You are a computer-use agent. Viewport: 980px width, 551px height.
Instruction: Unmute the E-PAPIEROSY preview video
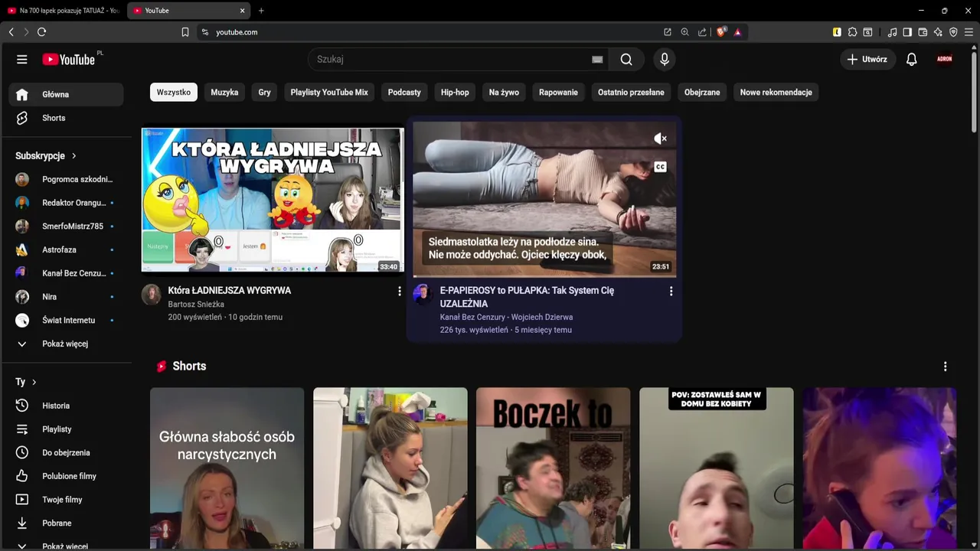pos(660,139)
